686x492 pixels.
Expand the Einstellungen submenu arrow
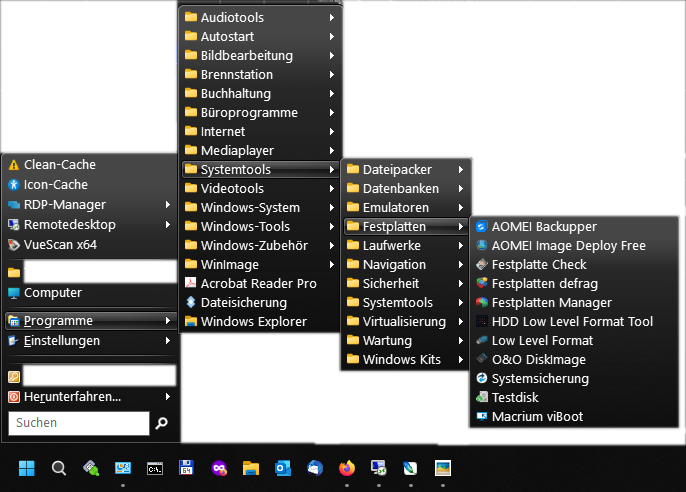(x=168, y=341)
